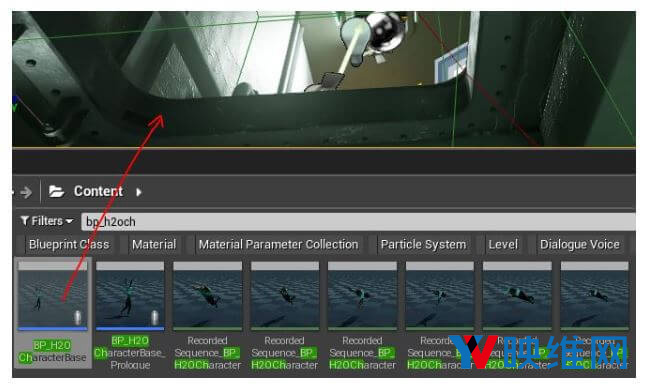Click the capsule icon on CharacterBase_Prologue thumbnail
The image size is (650, 392).
(x=154, y=318)
